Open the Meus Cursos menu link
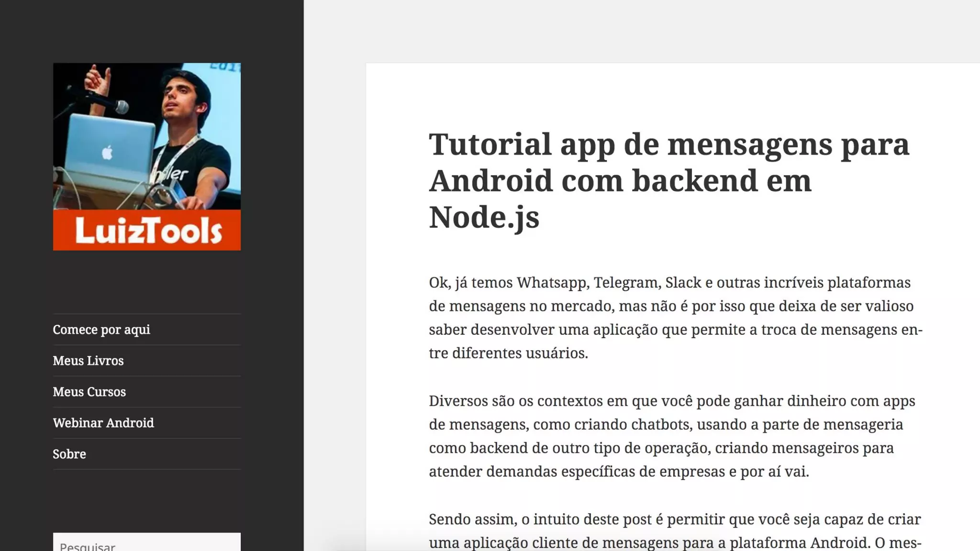The image size is (980, 551). click(x=89, y=392)
